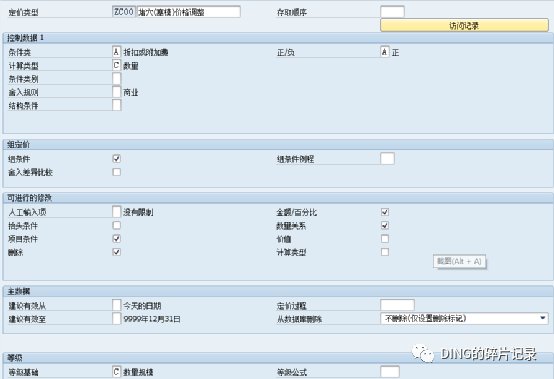Image resolution: width=554 pixels, height=379 pixels.
Task: Check the 抬头条件 checkbox
Action: tap(117, 225)
